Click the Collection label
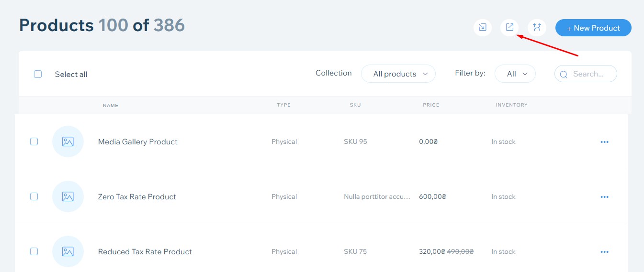 tap(334, 73)
